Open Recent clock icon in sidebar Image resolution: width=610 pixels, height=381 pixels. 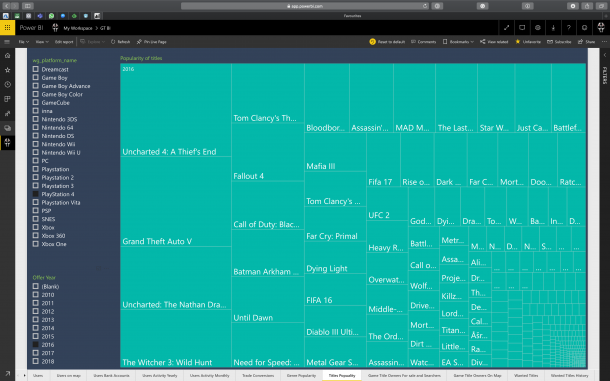7,84
